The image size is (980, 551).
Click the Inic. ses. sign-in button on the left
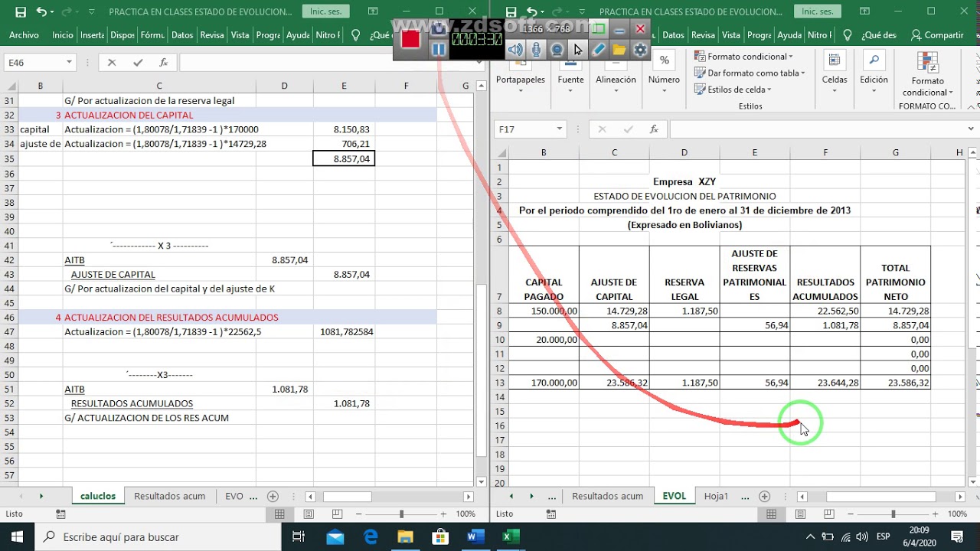click(325, 11)
